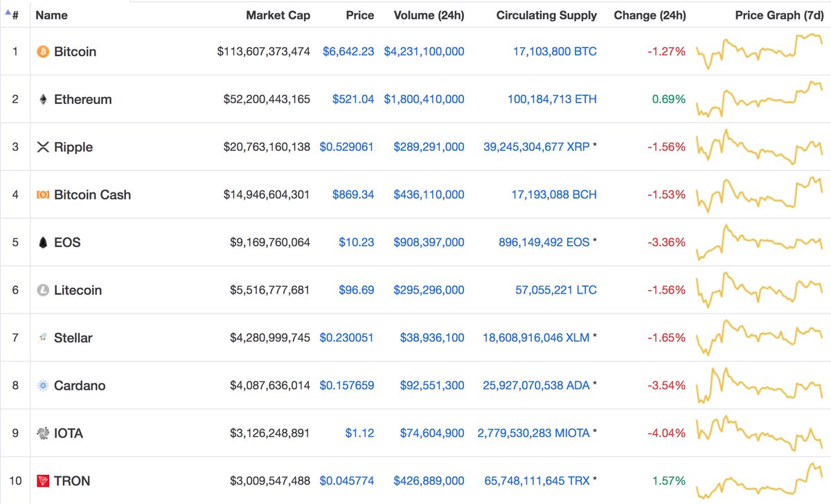
Task: Click IOTA price $1.12
Action: 360,434
